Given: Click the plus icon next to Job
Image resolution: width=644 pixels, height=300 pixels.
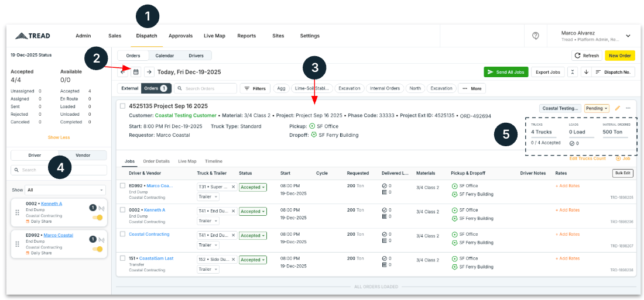Looking at the screenshot, I should [618, 158].
